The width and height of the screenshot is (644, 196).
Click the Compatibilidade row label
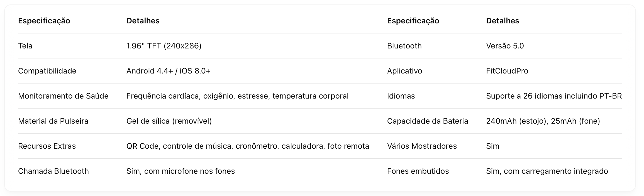[47, 71]
